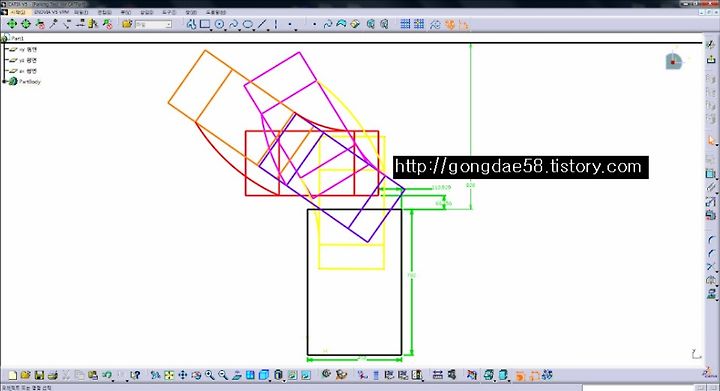Click the Fit All In view icon
This screenshot has height=391, width=720.
tap(169, 375)
